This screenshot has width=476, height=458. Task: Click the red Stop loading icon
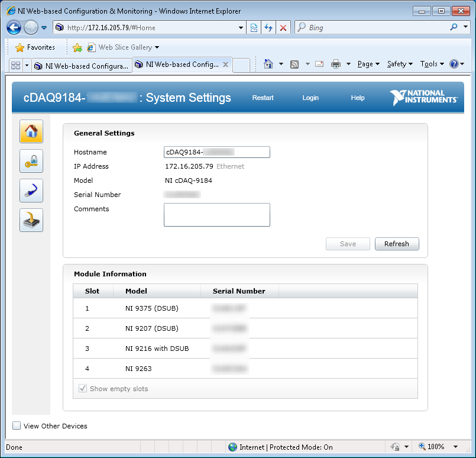pos(283,28)
